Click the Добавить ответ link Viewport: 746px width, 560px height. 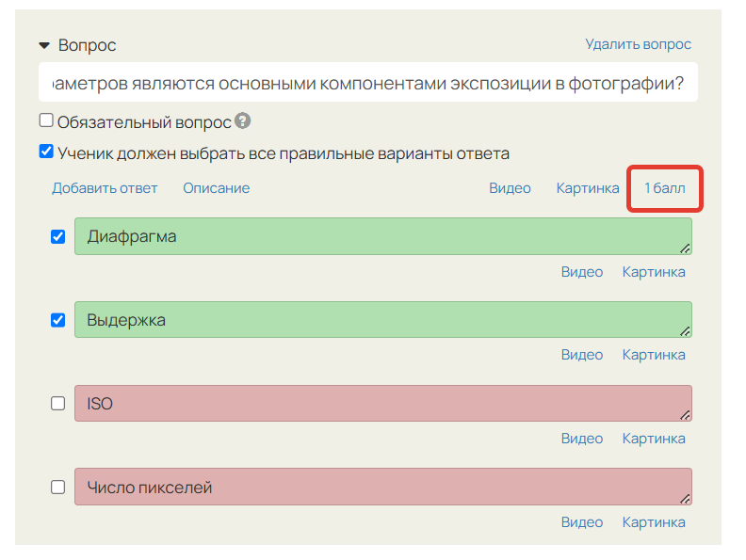coord(105,188)
